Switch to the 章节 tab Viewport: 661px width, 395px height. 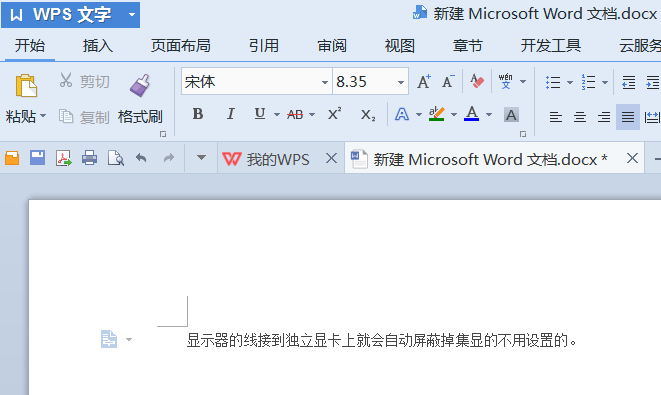[467, 46]
